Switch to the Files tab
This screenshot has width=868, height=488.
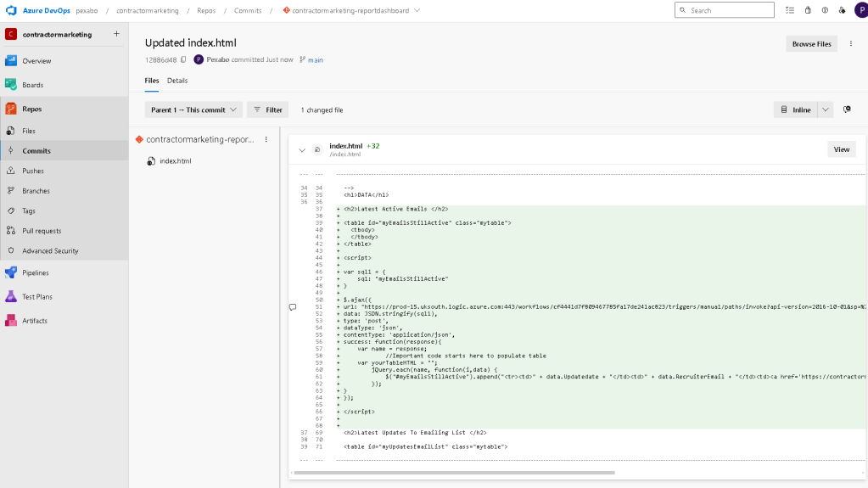(x=152, y=81)
